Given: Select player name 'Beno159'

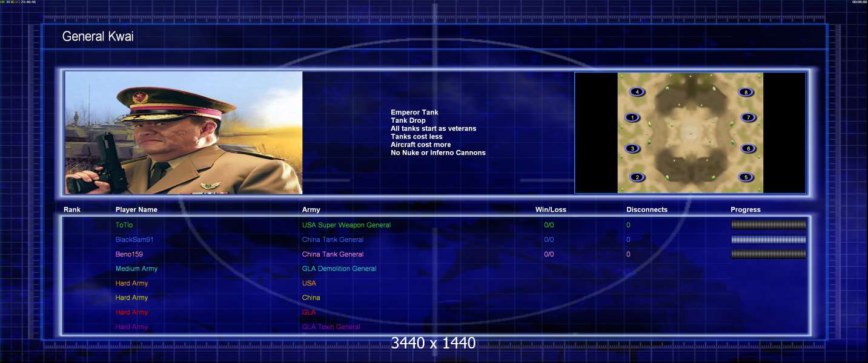Looking at the screenshot, I should click(x=129, y=254).
